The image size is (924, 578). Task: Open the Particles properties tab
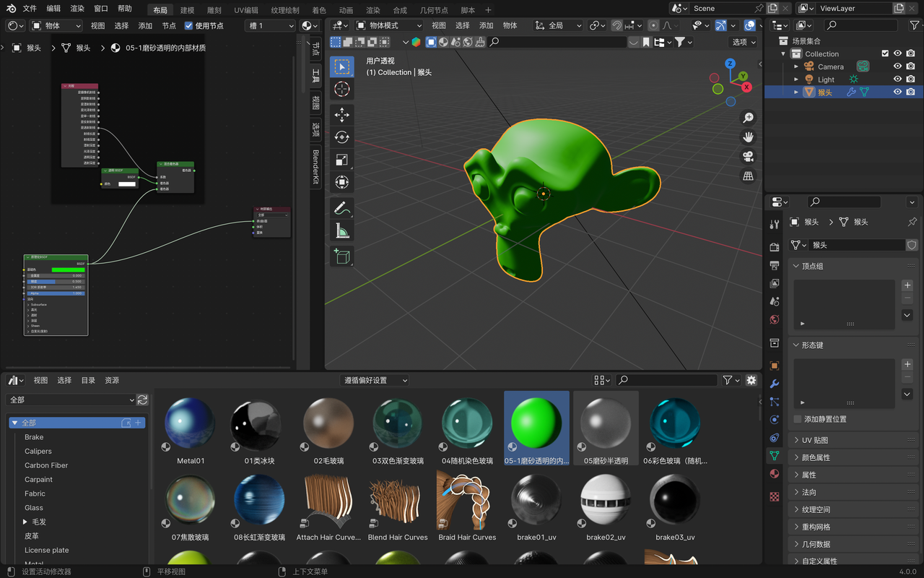[775, 402]
